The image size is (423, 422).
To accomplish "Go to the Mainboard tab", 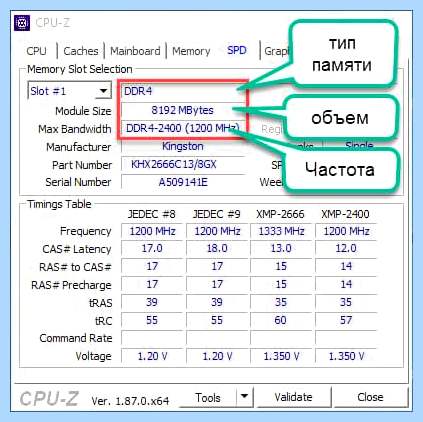I will click(x=135, y=51).
